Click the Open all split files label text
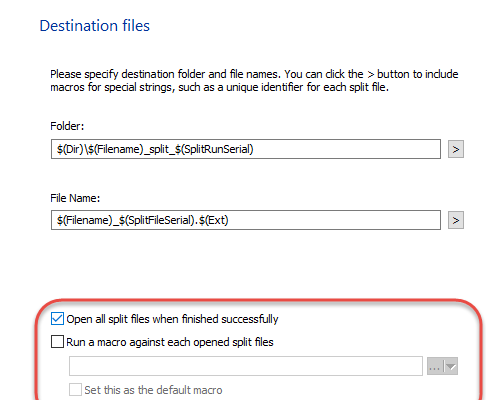The width and height of the screenshot is (493, 400). tap(172, 319)
